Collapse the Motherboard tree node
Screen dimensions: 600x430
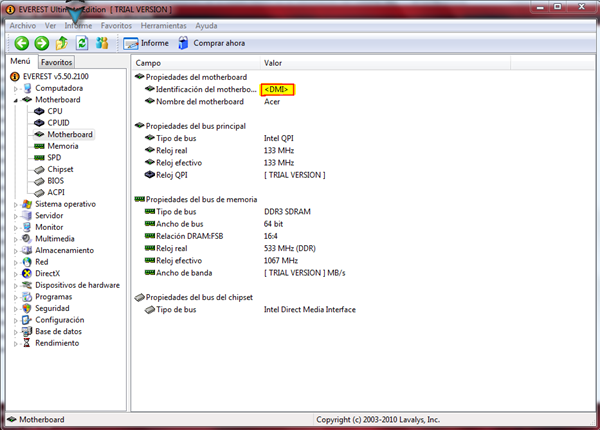pos(15,100)
